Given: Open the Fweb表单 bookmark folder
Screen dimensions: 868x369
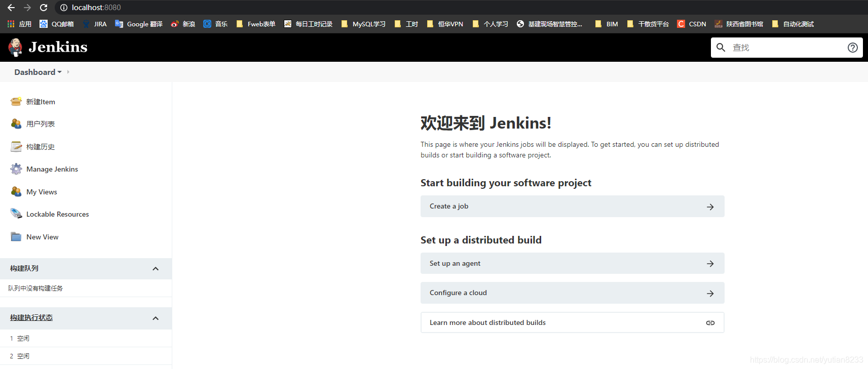Looking at the screenshot, I should coord(256,24).
